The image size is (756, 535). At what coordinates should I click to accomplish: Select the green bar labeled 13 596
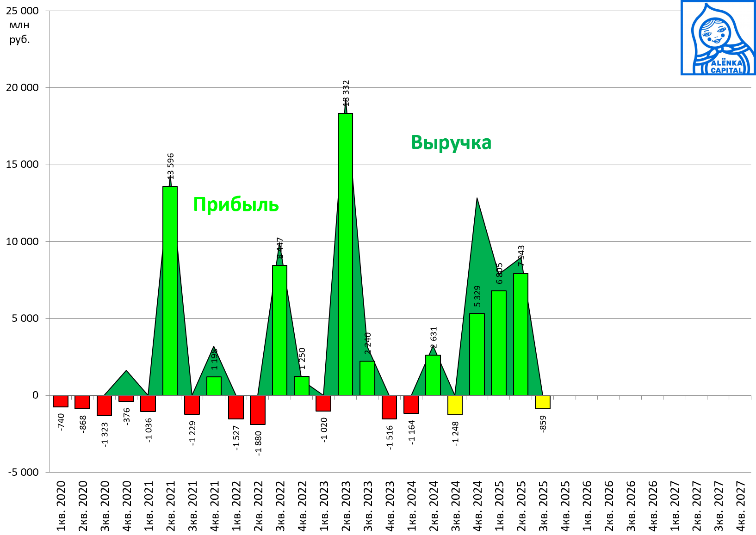click(x=170, y=290)
